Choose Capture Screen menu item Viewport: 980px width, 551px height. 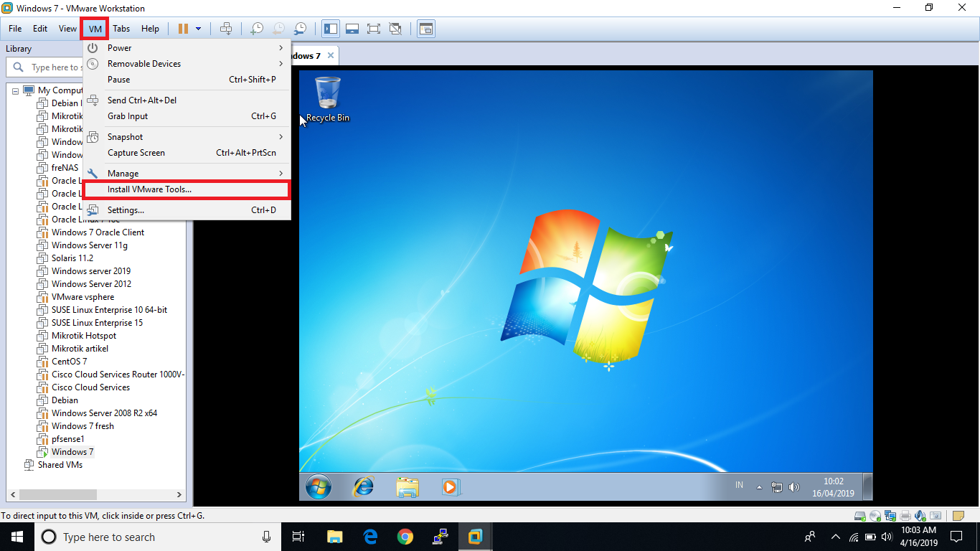[187, 153]
